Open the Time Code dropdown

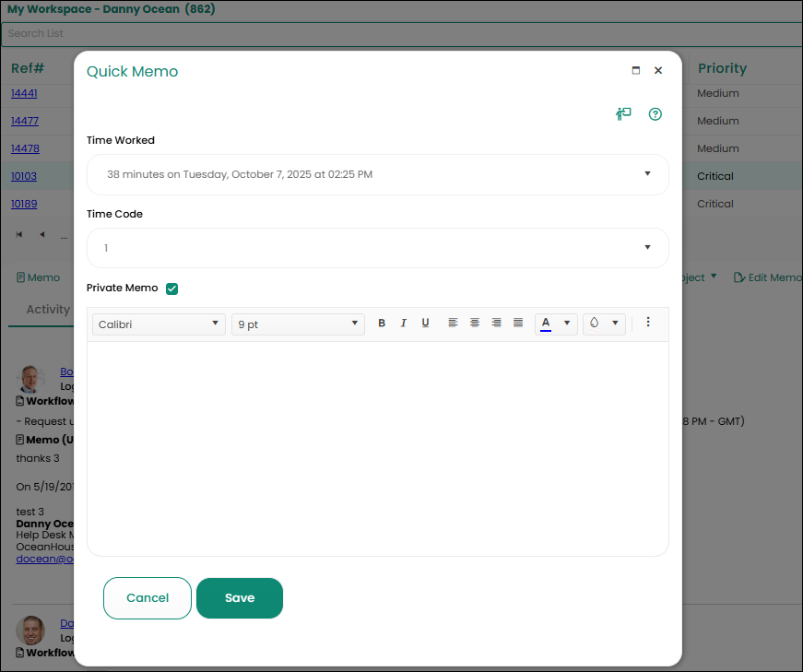click(647, 247)
